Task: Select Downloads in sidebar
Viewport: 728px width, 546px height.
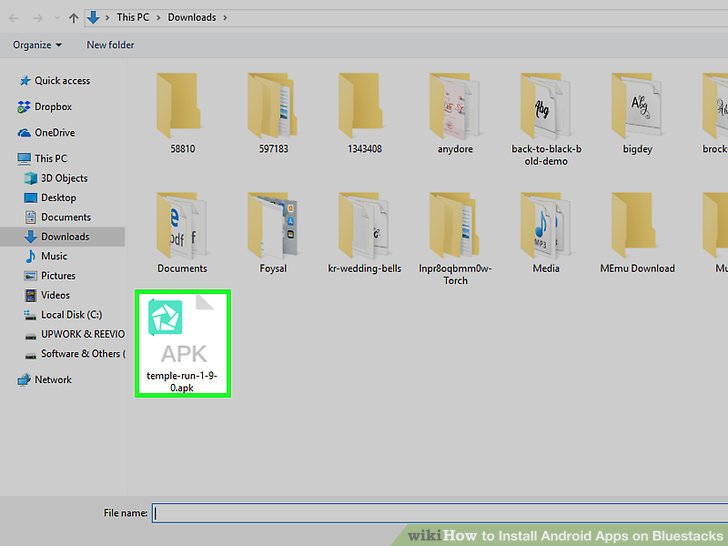Action: pos(62,237)
